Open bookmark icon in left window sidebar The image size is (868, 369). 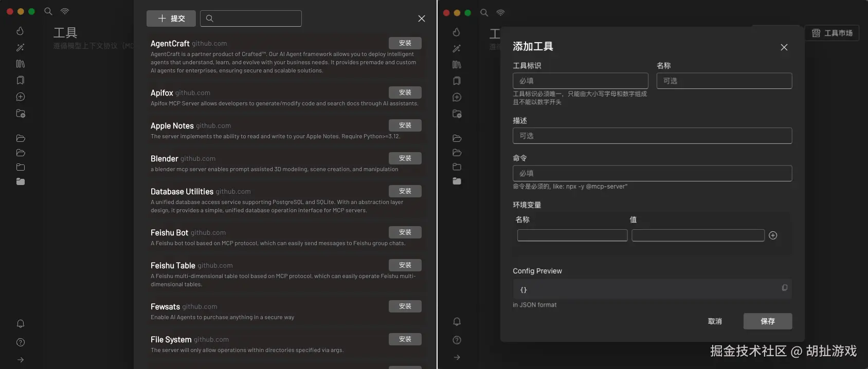pyautogui.click(x=20, y=80)
